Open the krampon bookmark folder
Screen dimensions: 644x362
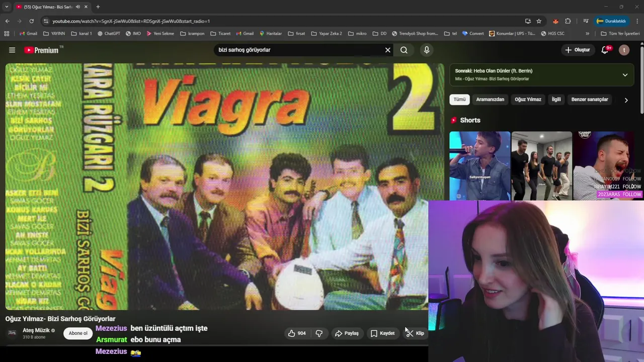point(192,34)
